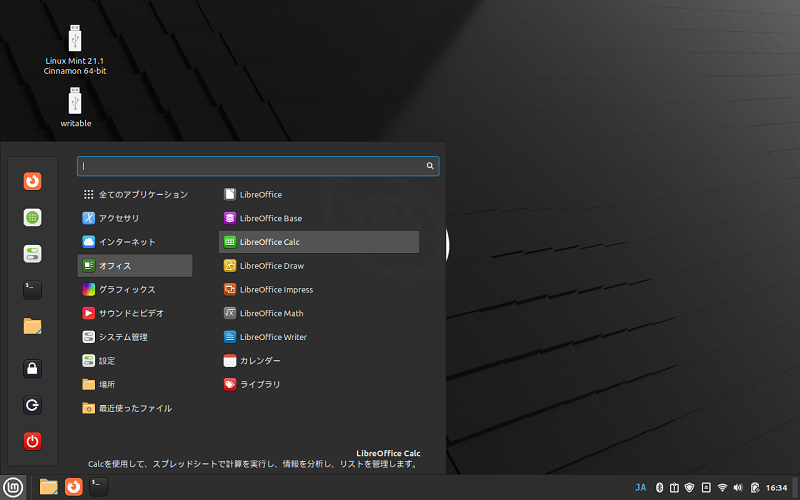
Task: Select グラフィックス category
Action: pyautogui.click(x=135, y=289)
